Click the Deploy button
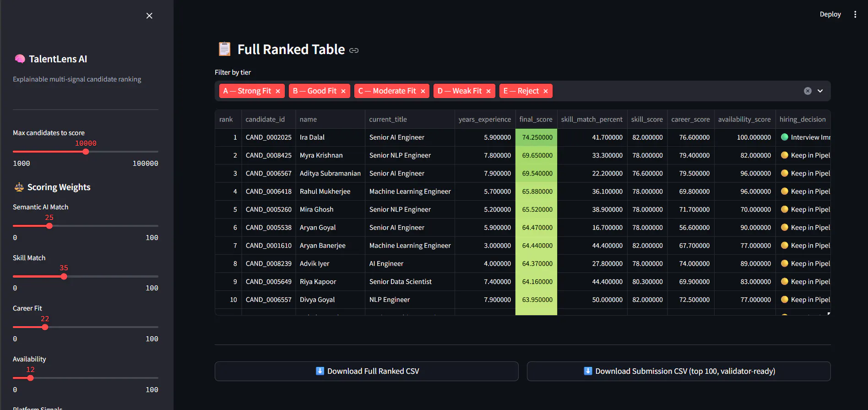Viewport: 868px width, 410px height. point(830,14)
